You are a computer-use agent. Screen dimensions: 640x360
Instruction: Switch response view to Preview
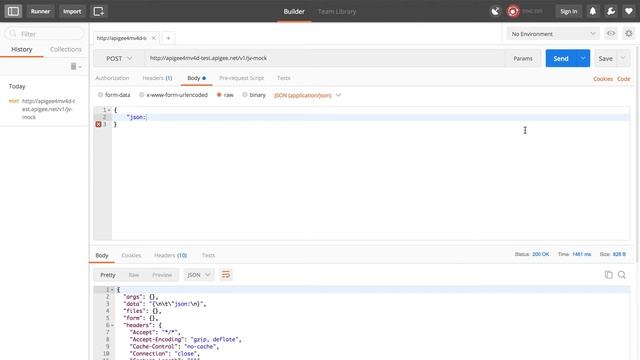tap(162, 275)
